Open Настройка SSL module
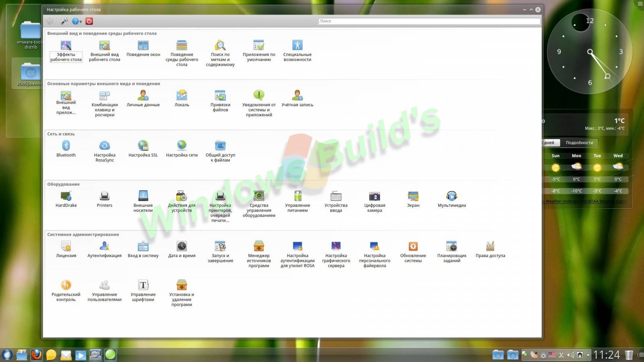Viewport: 644px width, 362px height. click(x=143, y=149)
